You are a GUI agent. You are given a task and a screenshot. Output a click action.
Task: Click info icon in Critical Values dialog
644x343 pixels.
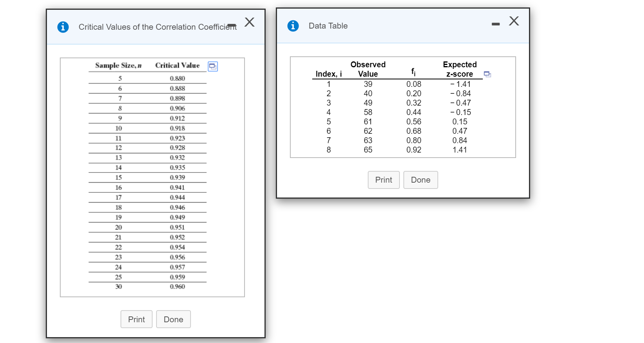pyautogui.click(x=63, y=27)
